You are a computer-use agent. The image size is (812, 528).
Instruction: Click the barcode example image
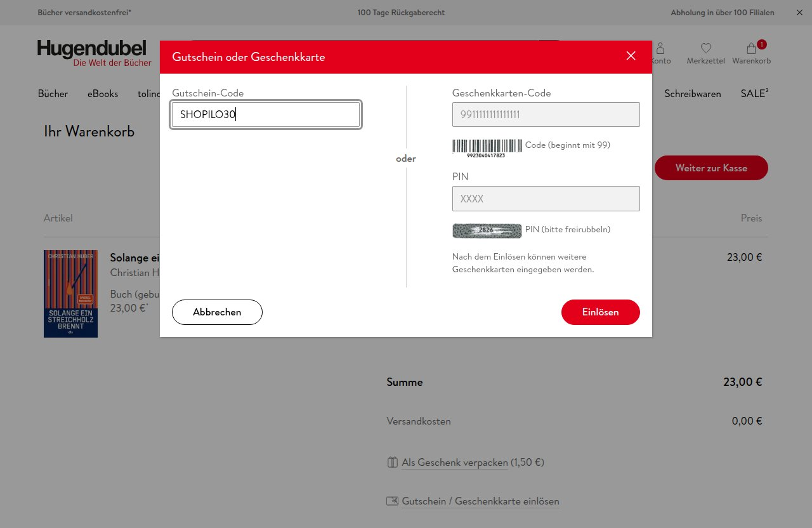[487, 148]
